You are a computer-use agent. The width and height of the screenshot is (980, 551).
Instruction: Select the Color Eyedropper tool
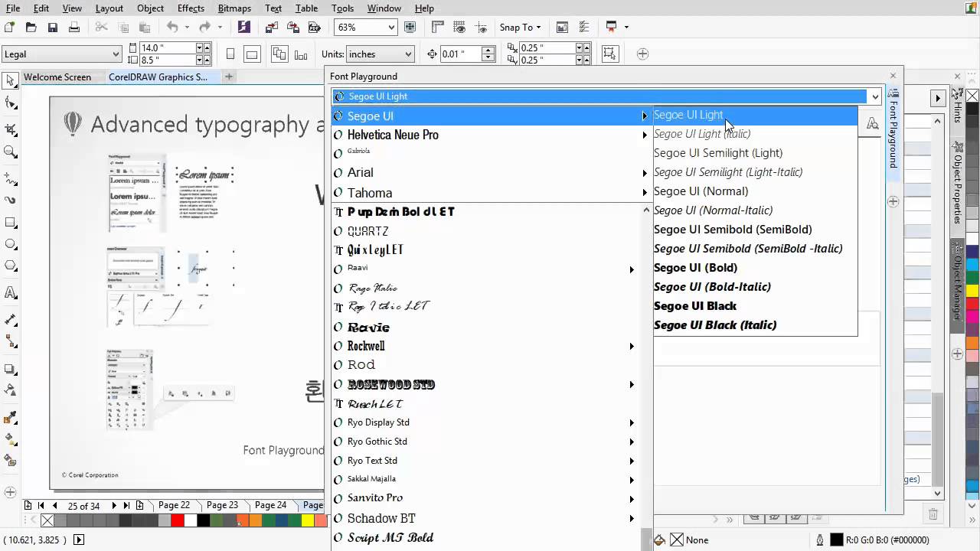point(11,418)
